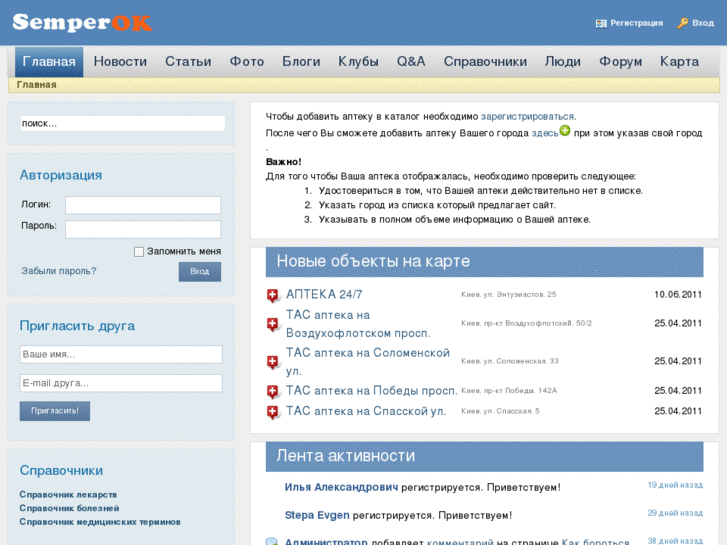Click the comment icon beside the Администратор entry
The height and width of the screenshot is (545, 727).
coord(272,541)
